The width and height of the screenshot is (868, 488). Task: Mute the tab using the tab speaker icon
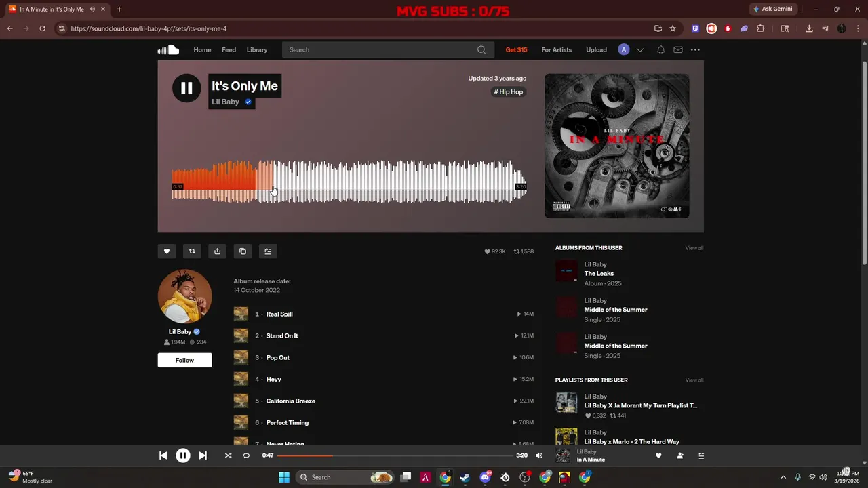(92, 9)
